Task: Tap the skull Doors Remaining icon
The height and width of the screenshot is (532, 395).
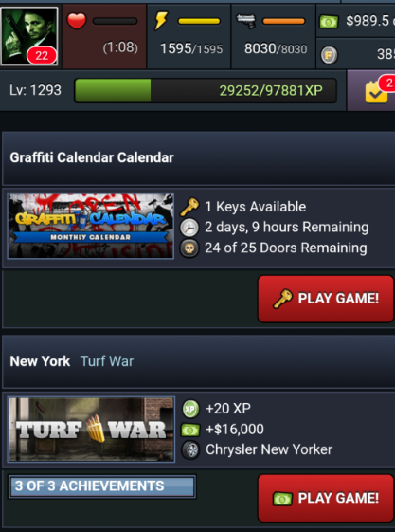Action: (189, 248)
